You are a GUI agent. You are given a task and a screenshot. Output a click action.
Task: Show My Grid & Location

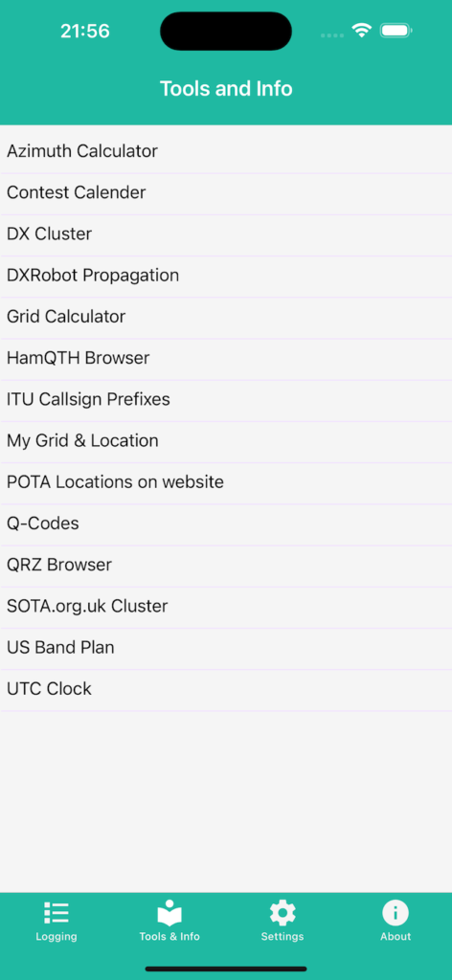pyautogui.click(x=226, y=441)
